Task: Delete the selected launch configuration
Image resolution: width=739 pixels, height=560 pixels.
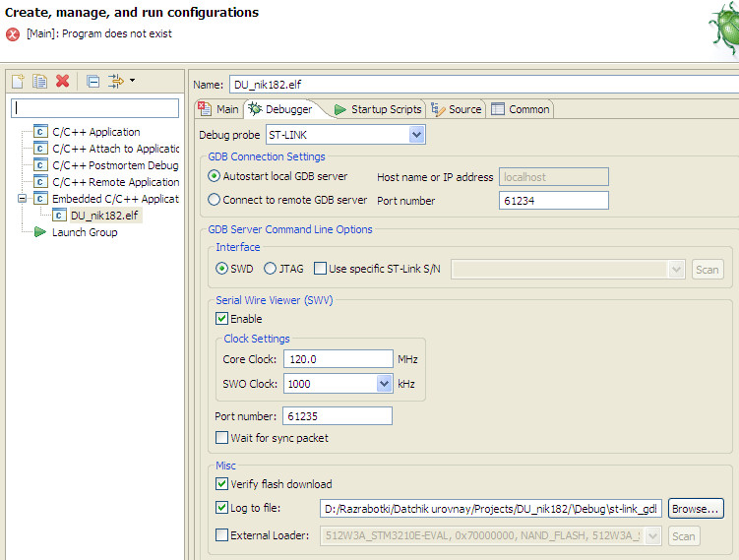Action: [63, 81]
